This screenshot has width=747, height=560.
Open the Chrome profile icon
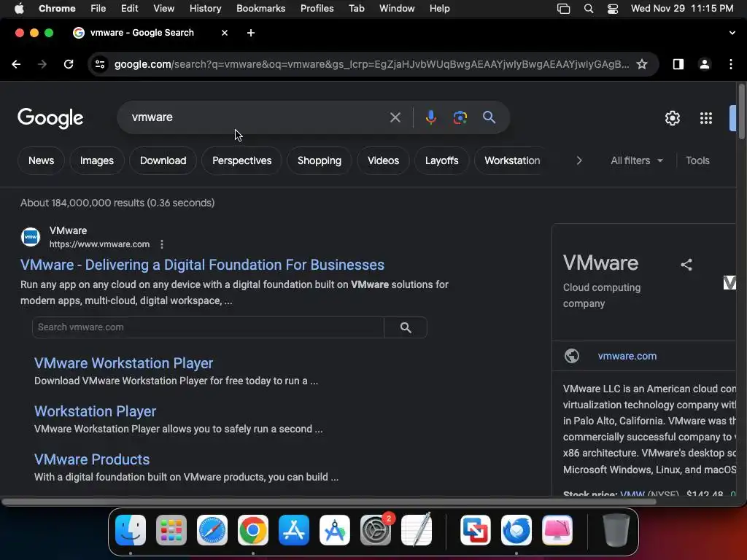point(705,64)
